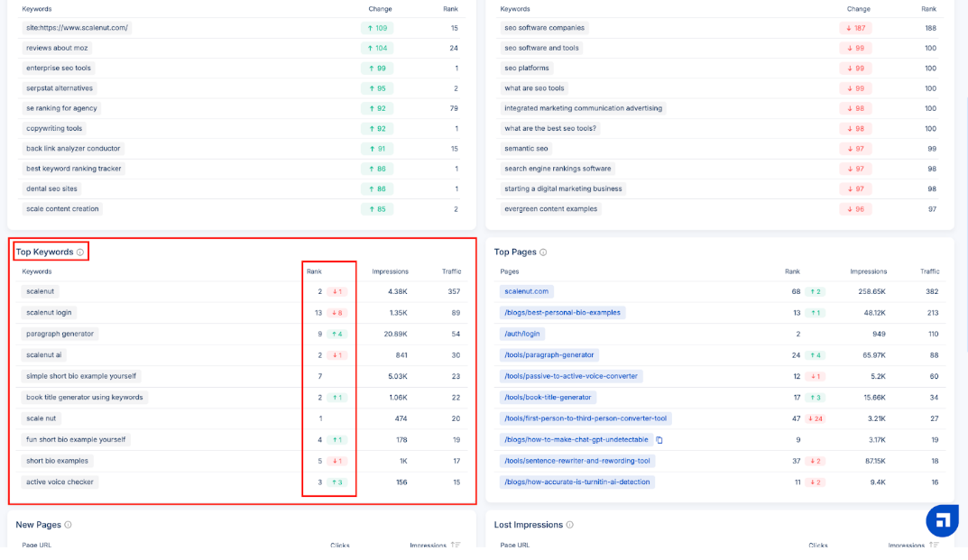Open /blogs/best-personal-bio-examples page link
This screenshot has width=968, height=560.
coord(562,312)
